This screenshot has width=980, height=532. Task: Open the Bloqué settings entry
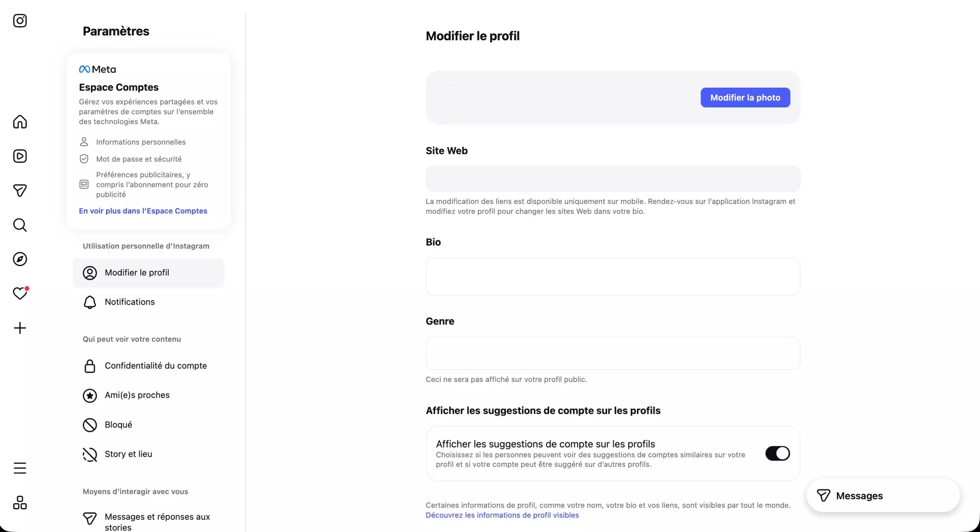pos(118,425)
